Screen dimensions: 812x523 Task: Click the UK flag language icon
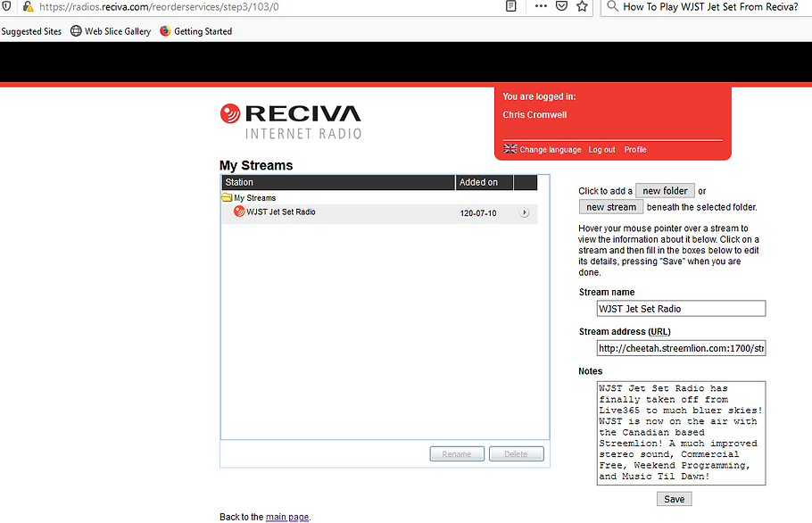(x=510, y=149)
